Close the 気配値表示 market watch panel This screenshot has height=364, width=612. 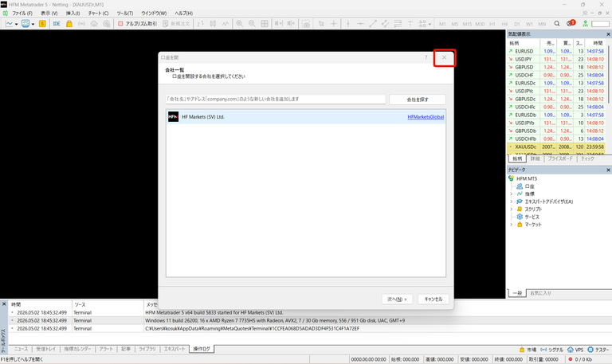[x=608, y=34]
